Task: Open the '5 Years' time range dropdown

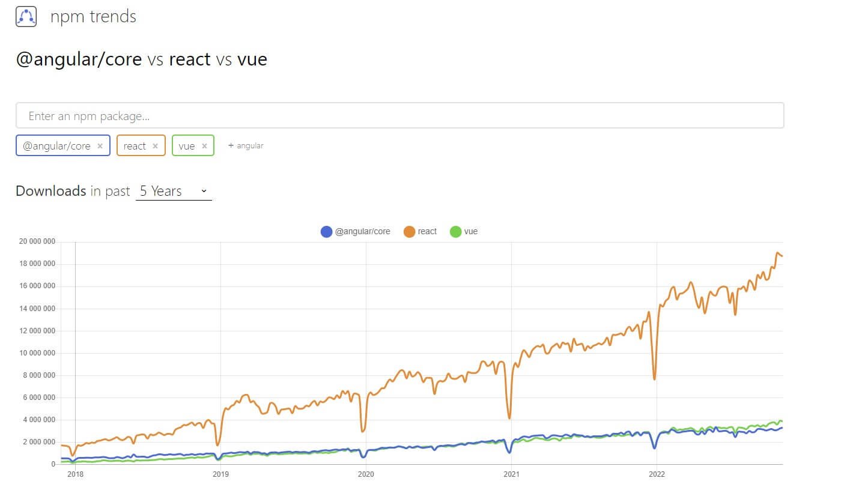Action: 174,191
